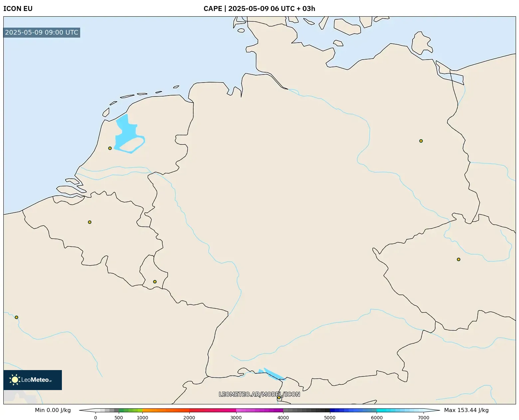
Task: Click the orange segment of the colorbar
Action: pyautogui.click(x=166, y=410)
